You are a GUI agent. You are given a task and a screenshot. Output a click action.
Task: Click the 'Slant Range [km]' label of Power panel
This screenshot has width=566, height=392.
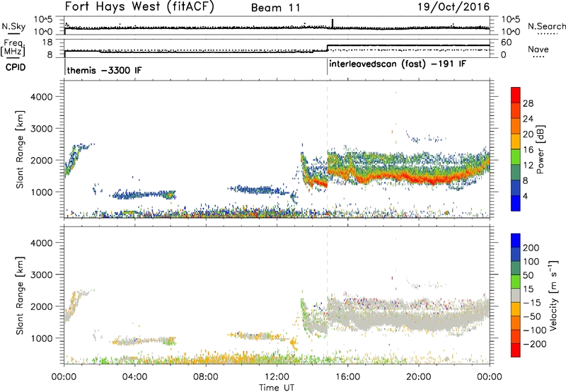click(x=20, y=149)
